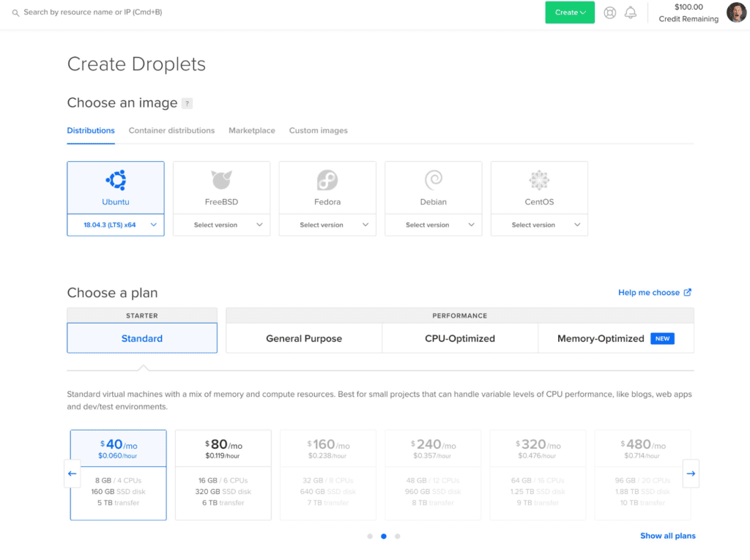The image size is (750, 560).
Task: Select the $320/mo plan card
Action: pos(538,475)
